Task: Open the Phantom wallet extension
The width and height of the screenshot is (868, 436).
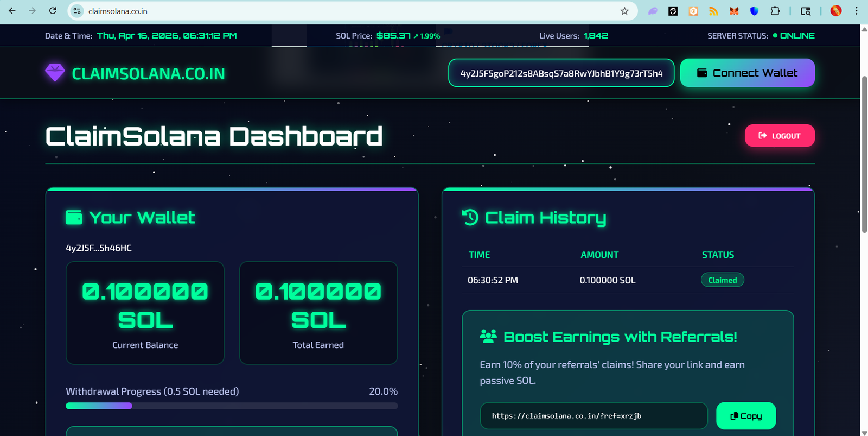Action: (x=653, y=11)
